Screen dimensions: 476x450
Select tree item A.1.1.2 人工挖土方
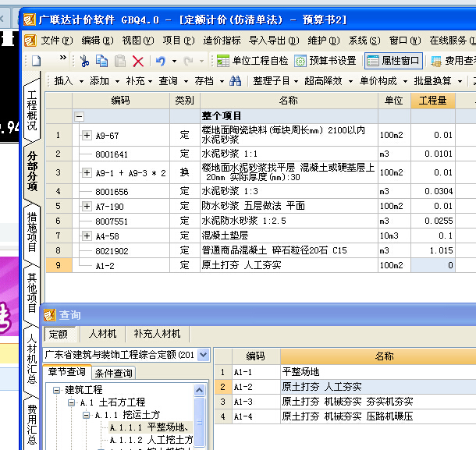coord(151,440)
